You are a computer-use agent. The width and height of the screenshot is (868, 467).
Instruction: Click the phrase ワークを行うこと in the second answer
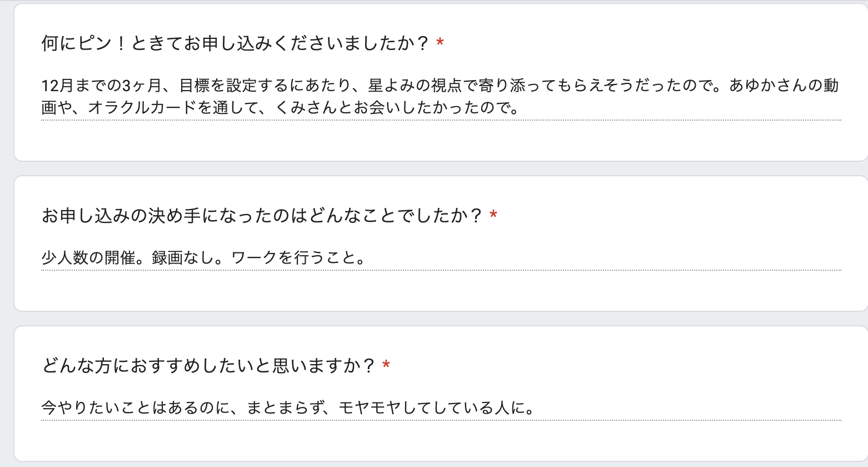pyautogui.click(x=295, y=259)
